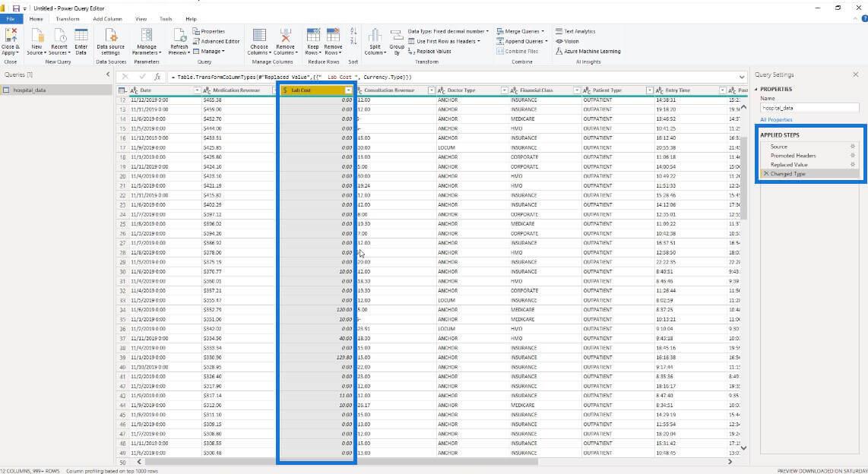Image resolution: width=868 pixels, height=474 pixels.
Task: Sort descending using the Z-A icon
Action: point(353,41)
